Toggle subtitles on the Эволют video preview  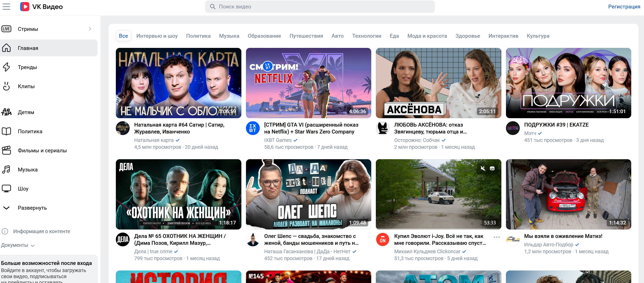point(492,168)
